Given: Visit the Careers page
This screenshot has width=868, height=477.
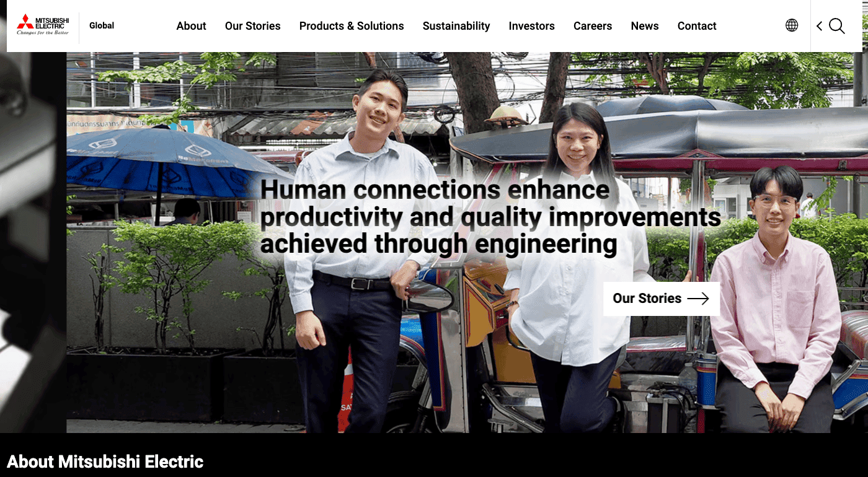Looking at the screenshot, I should [593, 26].
